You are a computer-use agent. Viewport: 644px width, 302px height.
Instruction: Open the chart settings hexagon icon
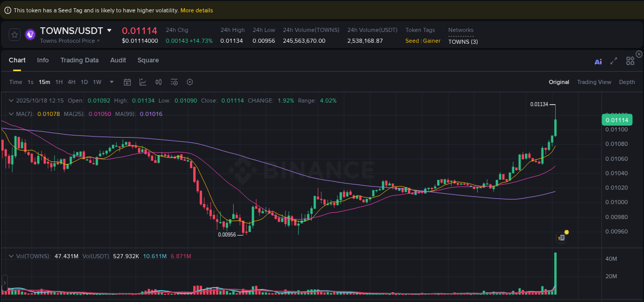coord(190,82)
